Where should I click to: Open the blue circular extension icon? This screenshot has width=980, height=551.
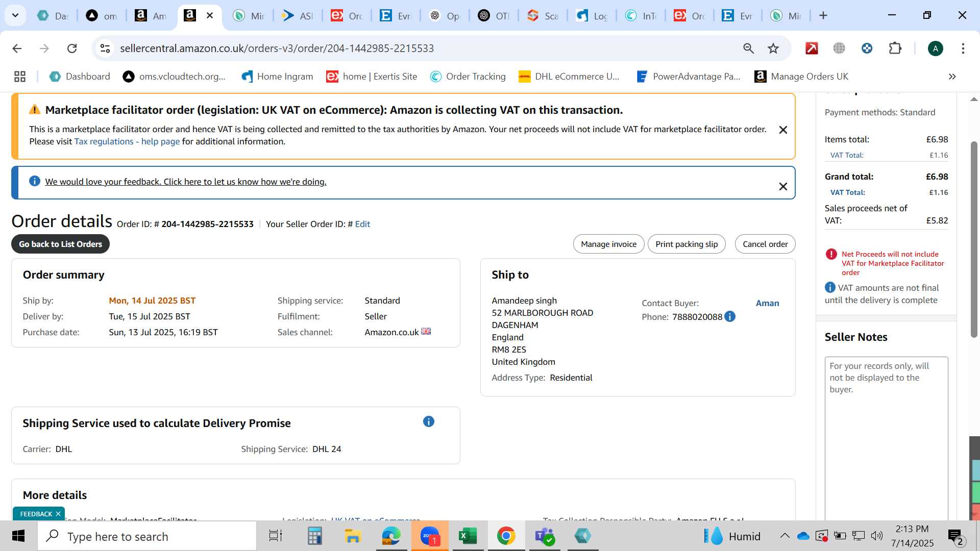point(867,48)
